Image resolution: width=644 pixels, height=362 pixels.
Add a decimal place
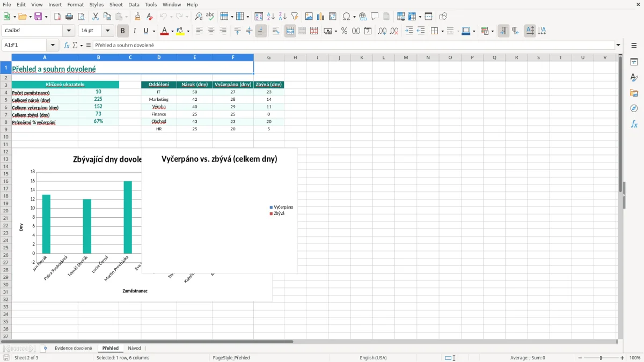coord(383,31)
